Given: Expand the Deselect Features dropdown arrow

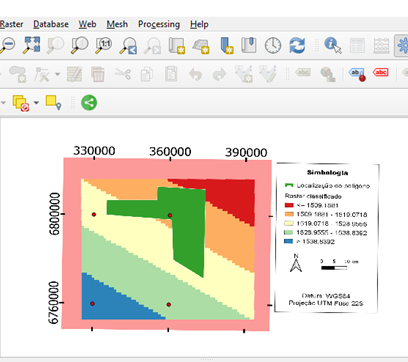Looking at the screenshot, I should pyautogui.click(x=36, y=103).
